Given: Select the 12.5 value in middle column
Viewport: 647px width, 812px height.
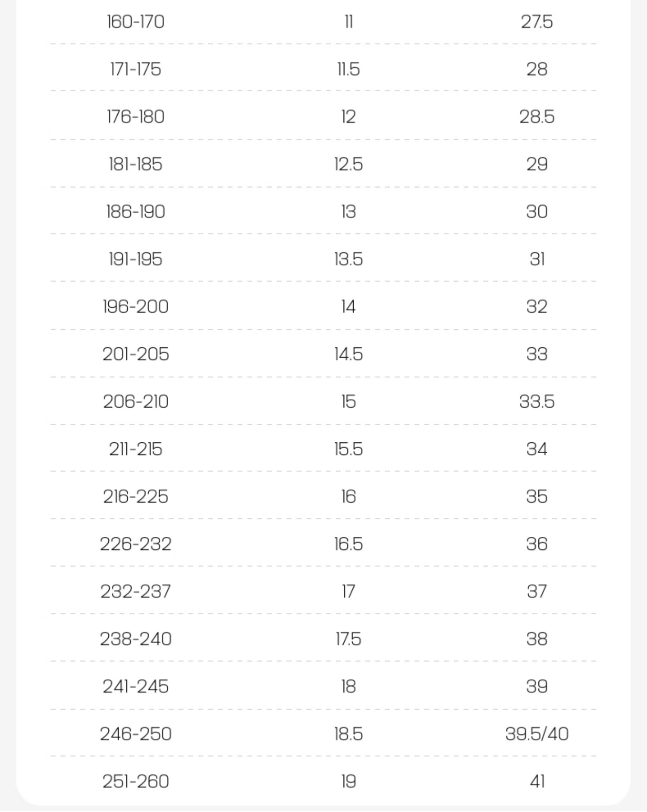Looking at the screenshot, I should [x=348, y=164].
